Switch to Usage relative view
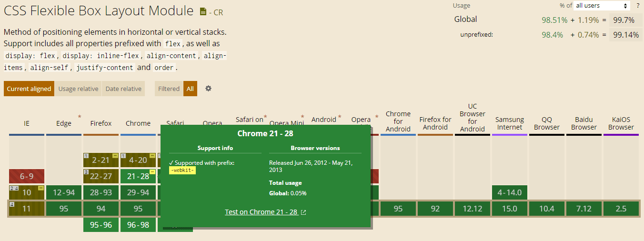 click(x=79, y=89)
